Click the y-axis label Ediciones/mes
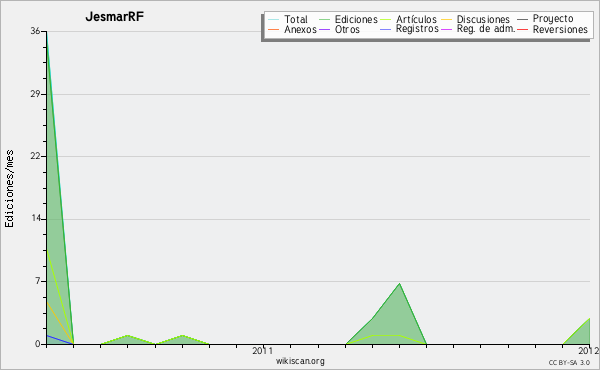This screenshot has height=370, width=600. [x=9, y=189]
